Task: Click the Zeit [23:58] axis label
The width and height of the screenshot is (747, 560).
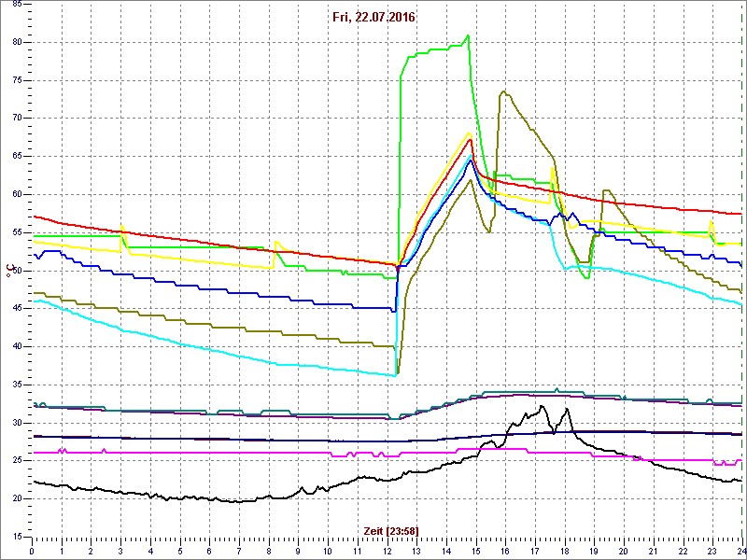Action: 391,530
